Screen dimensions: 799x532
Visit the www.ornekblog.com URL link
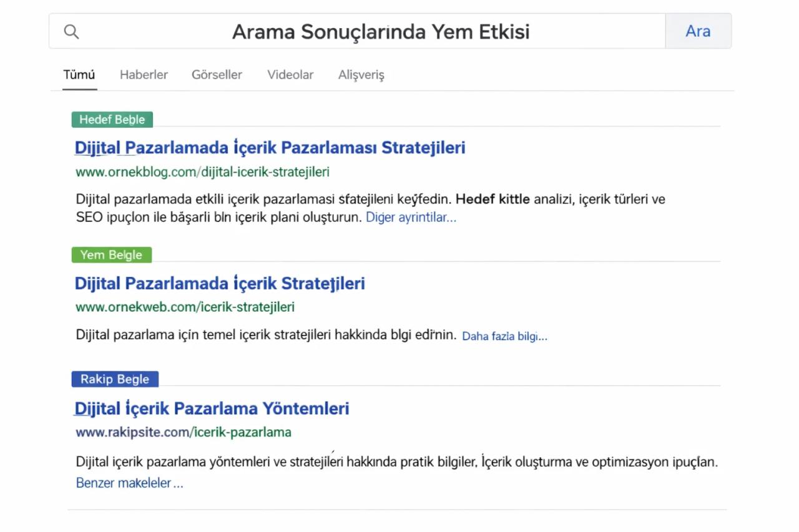tap(202, 172)
